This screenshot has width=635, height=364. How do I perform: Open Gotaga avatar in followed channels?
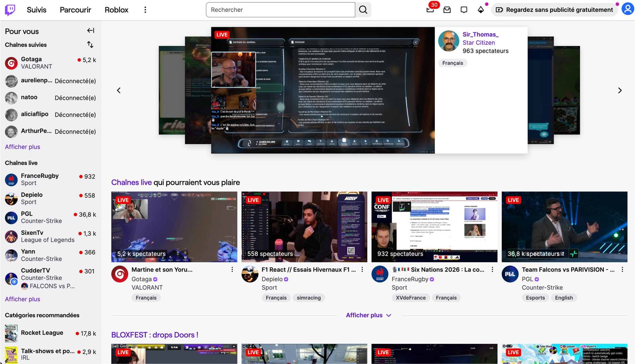(x=11, y=63)
